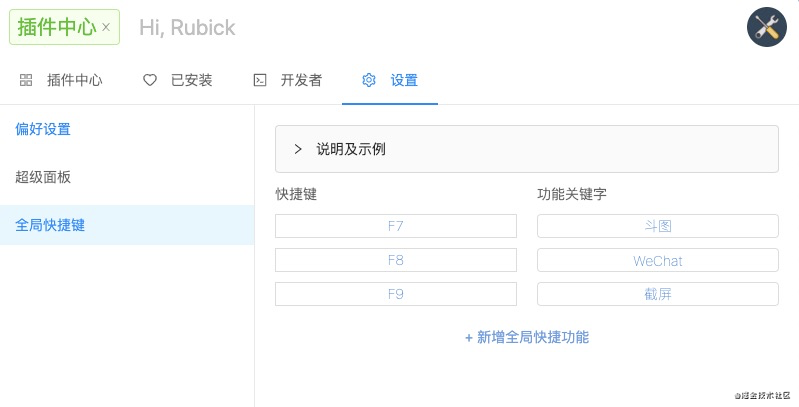Close the 插件中心 tag with its x
799x407 pixels.
[x=106, y=27]
